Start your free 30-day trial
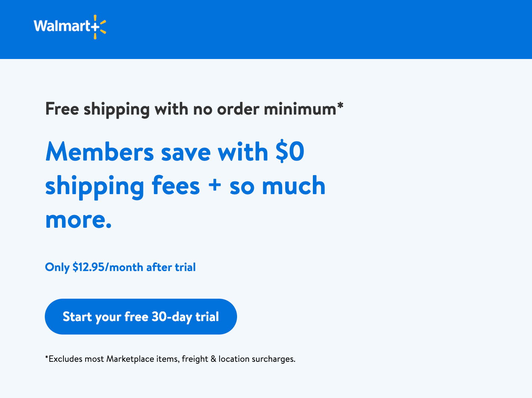The height and width of the screenshot is (398, 532). [141, 317]
